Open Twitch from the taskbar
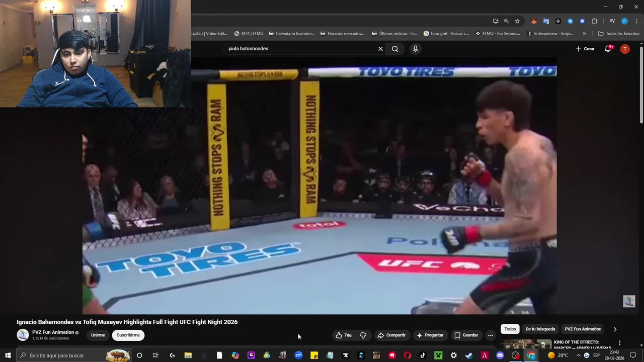Viewport: 644px width, 362px height. (x=251, y=355)
